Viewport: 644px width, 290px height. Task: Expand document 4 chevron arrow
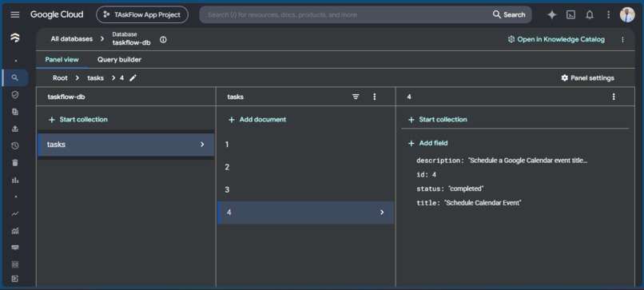tap(382, 213)
